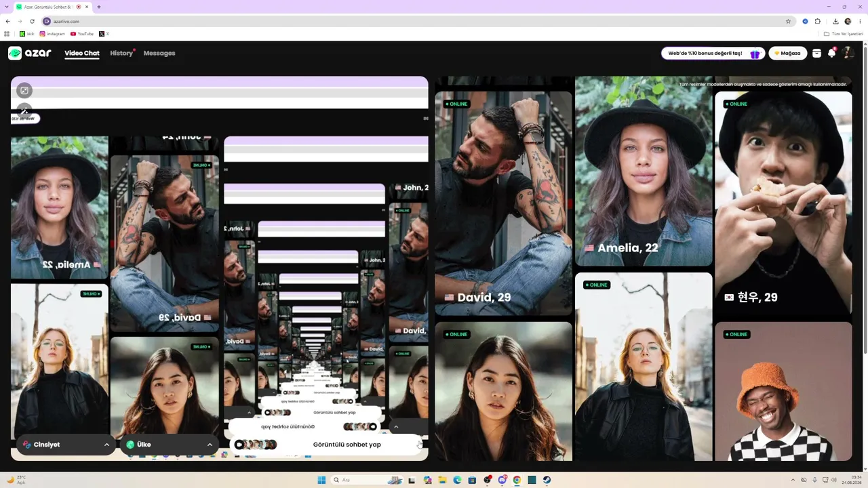Click the square camera icon atop video panel

24,90
